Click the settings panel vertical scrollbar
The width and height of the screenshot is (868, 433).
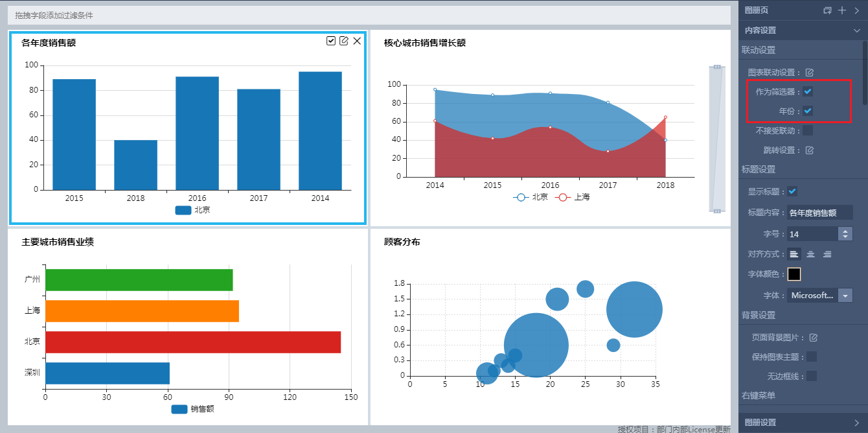pos(865,71)
